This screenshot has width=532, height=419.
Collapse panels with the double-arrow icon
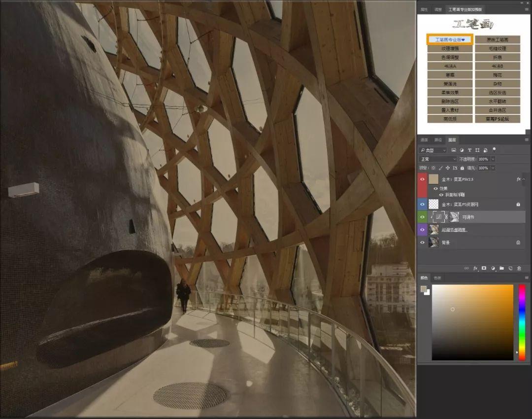click(523, 2)
